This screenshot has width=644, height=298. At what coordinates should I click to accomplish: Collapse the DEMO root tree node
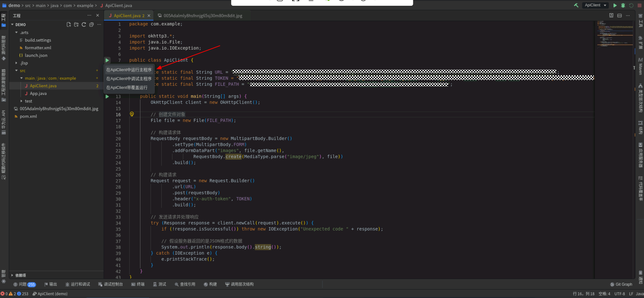pos(13,24)
